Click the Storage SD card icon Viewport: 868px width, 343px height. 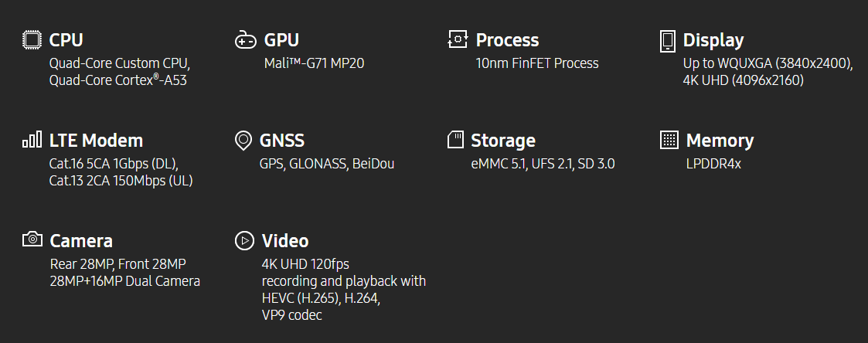tap(456, 140)
